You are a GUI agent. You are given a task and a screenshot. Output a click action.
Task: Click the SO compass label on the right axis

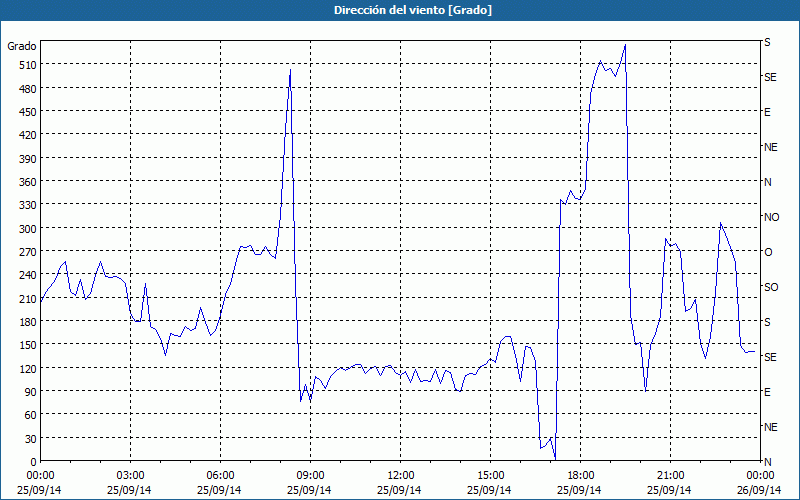771,287
